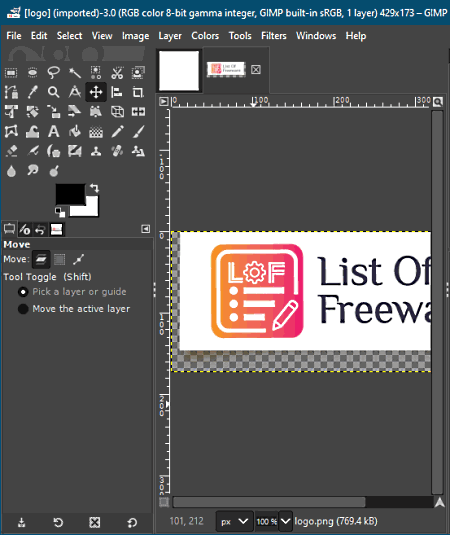The height and width of the screenshot is (535, 450).
Task: Select the Fuzzy Select wand tool
Action: 75,73
